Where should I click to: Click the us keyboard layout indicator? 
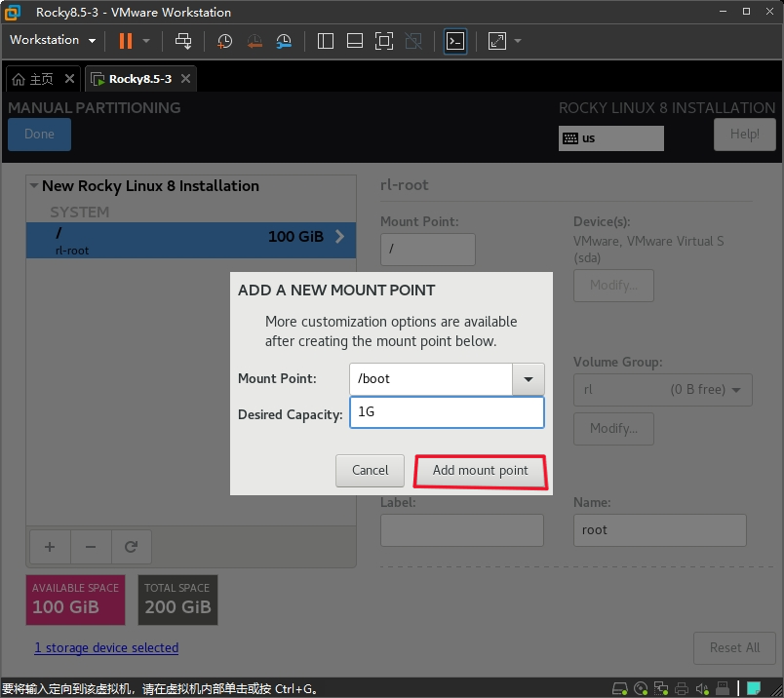(611, 138)
